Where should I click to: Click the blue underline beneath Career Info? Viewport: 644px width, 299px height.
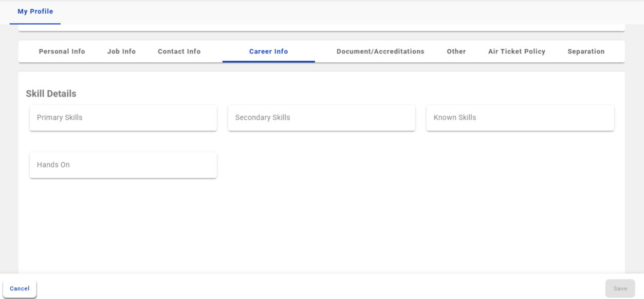[x=268, y=62]
